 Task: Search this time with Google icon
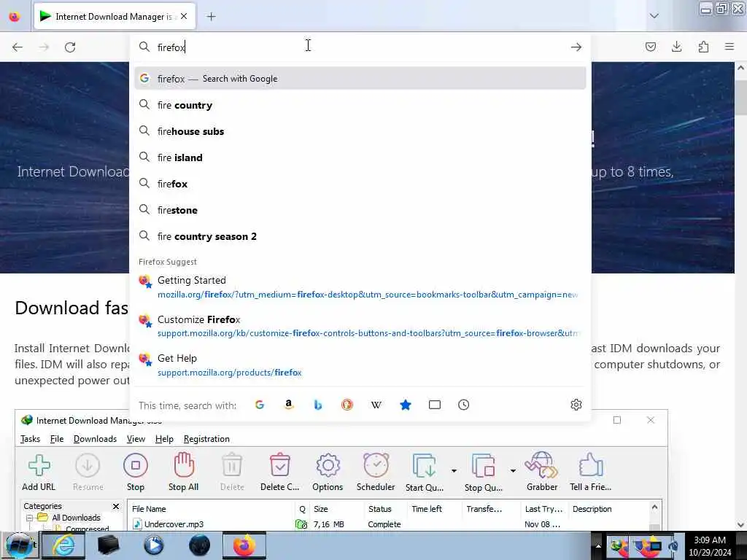[260, 405]
